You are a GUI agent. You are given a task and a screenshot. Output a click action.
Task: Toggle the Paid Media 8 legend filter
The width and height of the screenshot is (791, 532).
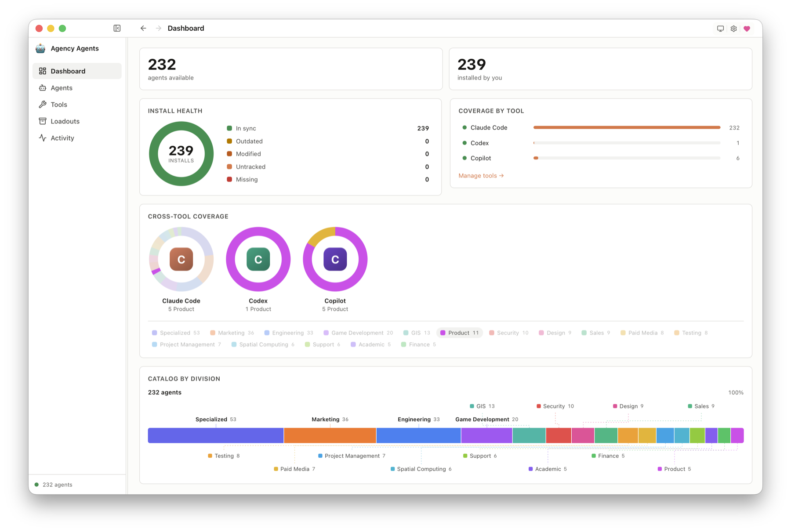pos(642,333)
